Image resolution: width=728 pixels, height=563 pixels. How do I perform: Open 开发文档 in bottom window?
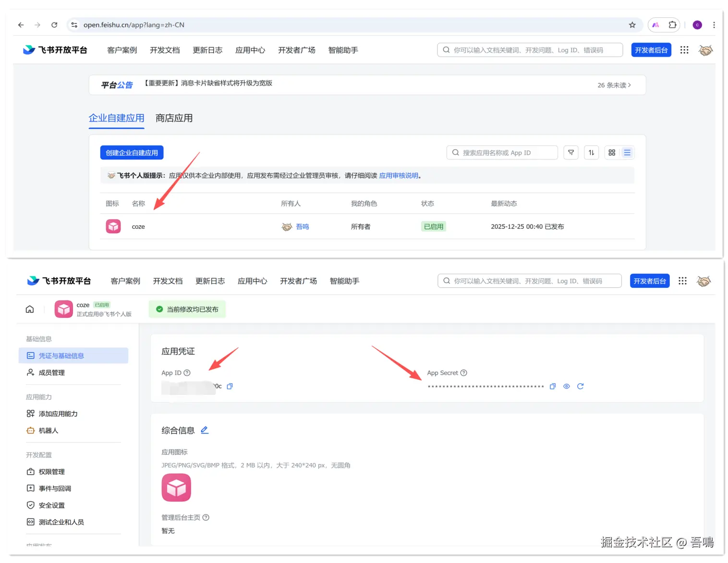(168, 281)
